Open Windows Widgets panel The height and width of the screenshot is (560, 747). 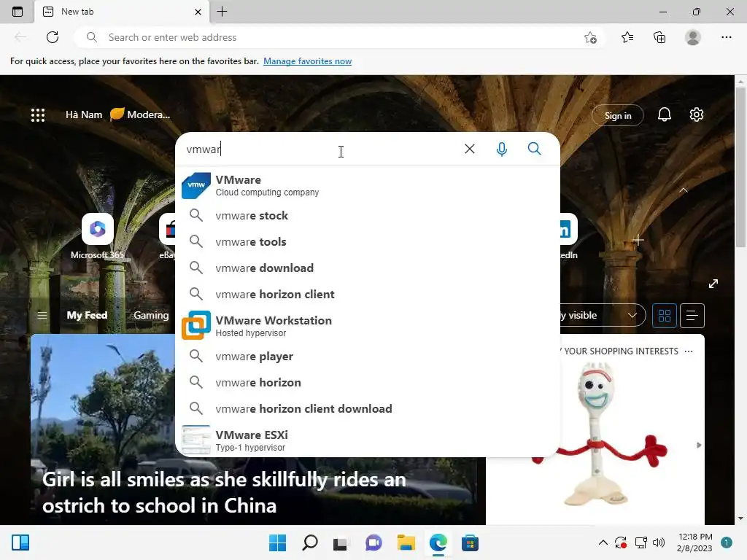[x=20, y=542]
